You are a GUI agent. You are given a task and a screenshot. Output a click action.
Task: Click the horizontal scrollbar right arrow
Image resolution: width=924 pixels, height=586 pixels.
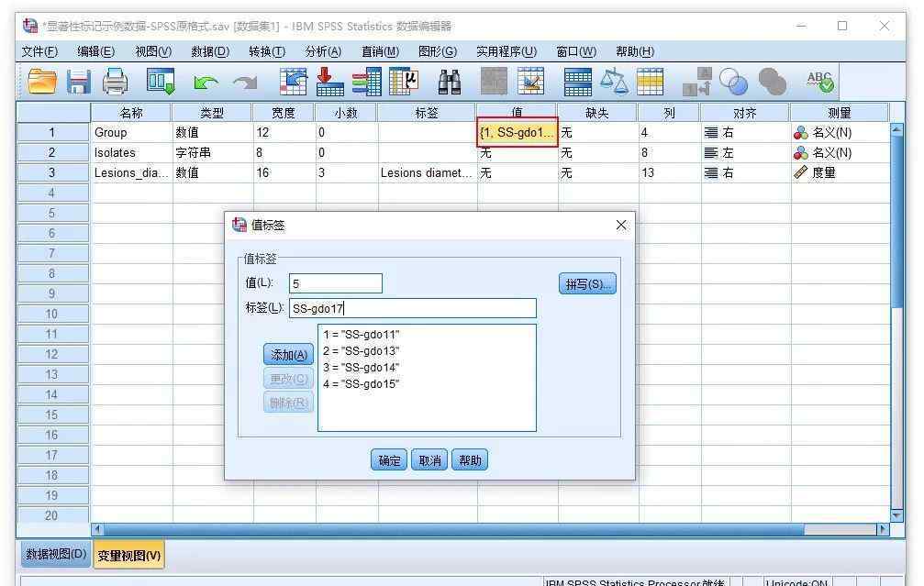point(883,529)
